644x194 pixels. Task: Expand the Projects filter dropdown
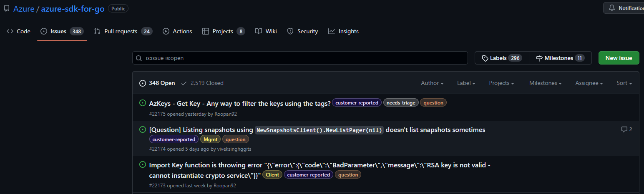click(501, 83)
